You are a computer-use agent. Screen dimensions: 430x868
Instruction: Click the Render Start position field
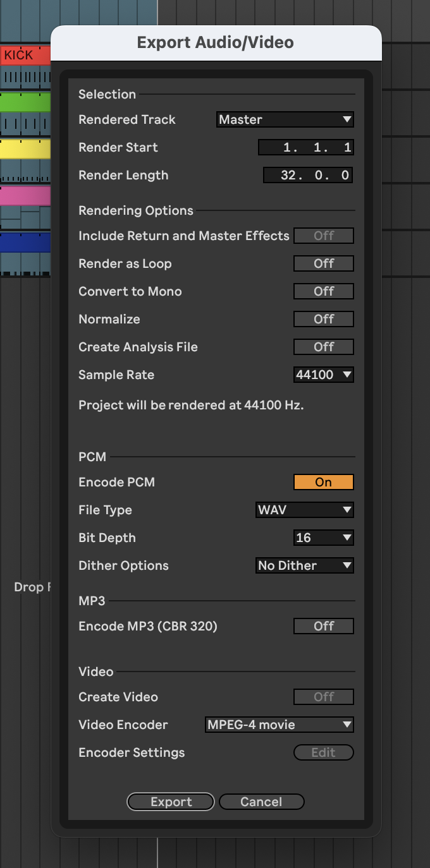click(305, 147)
